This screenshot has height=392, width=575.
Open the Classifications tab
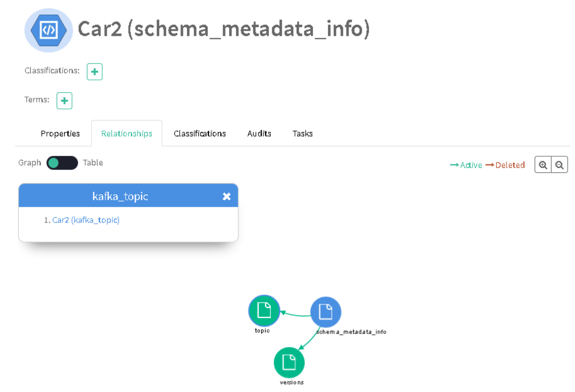coord(200,133)
